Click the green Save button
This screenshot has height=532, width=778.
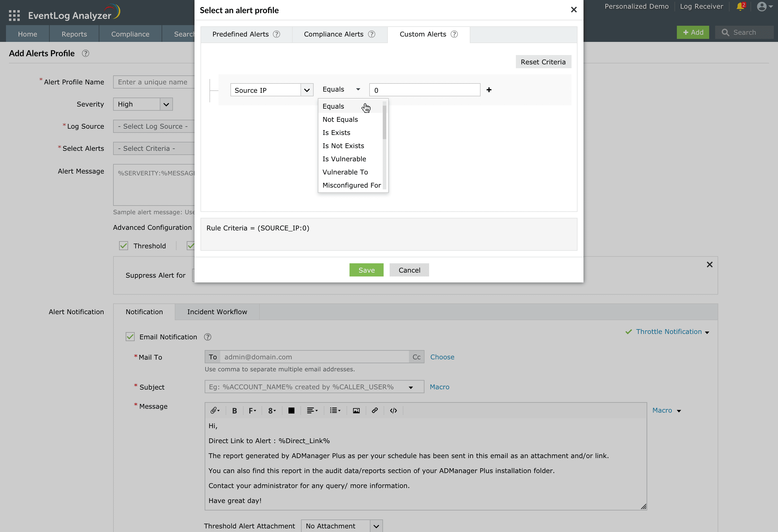(x=366, y=270)
